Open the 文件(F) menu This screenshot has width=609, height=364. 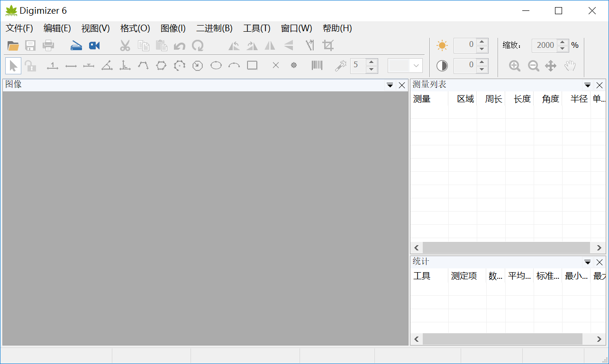click(x=19, y=28)
